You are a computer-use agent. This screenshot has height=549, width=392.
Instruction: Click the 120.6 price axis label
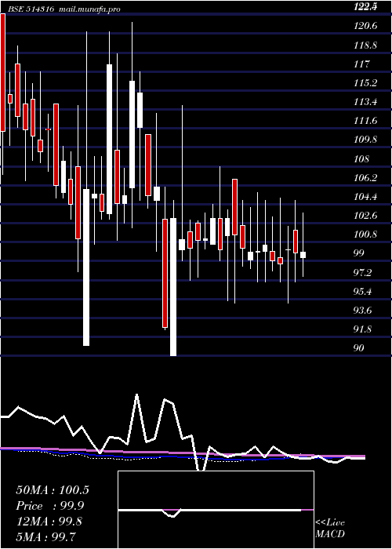[365, 26]
